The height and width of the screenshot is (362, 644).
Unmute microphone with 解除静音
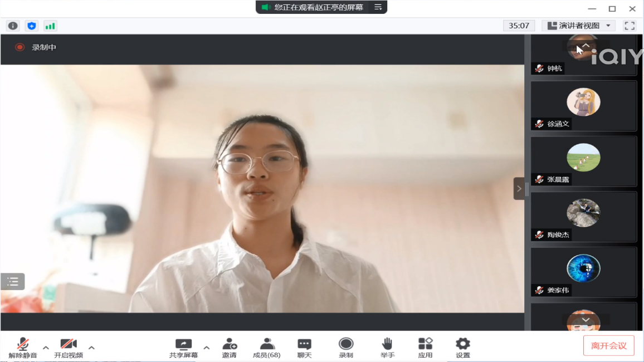click(23, 347)
